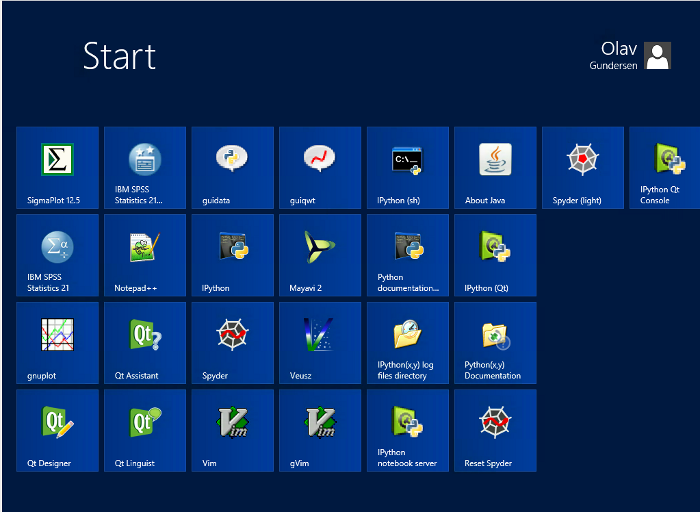Launch the IPython tile
This screenshot has width=700, height=512.
233,255
